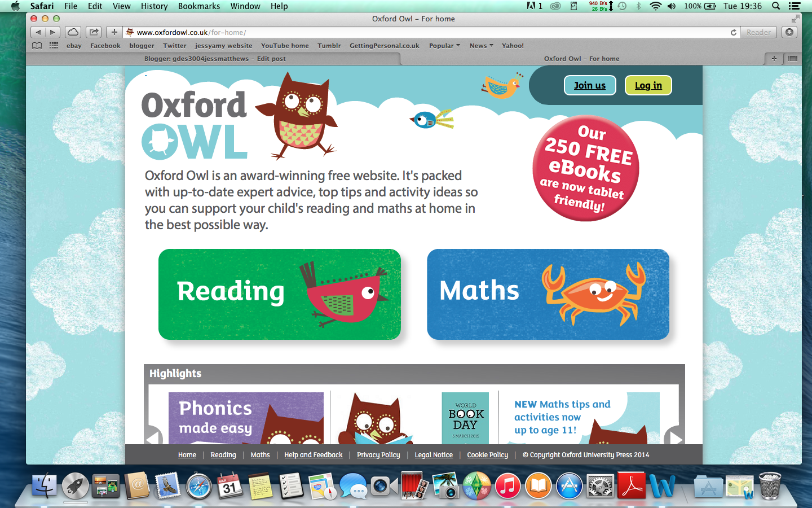Click the Join us button
The width and height of the screenshot is (812, 508).
[590, 85]
